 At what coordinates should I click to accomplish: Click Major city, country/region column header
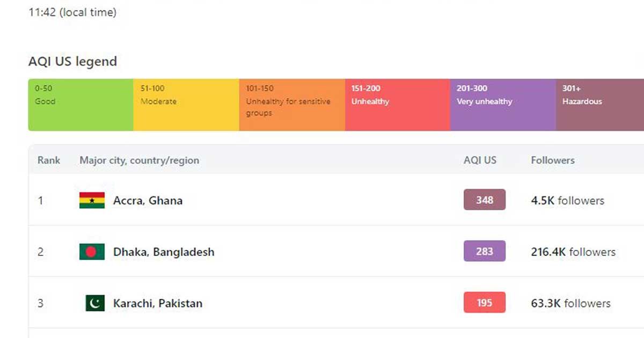click(x=139, y=160)
